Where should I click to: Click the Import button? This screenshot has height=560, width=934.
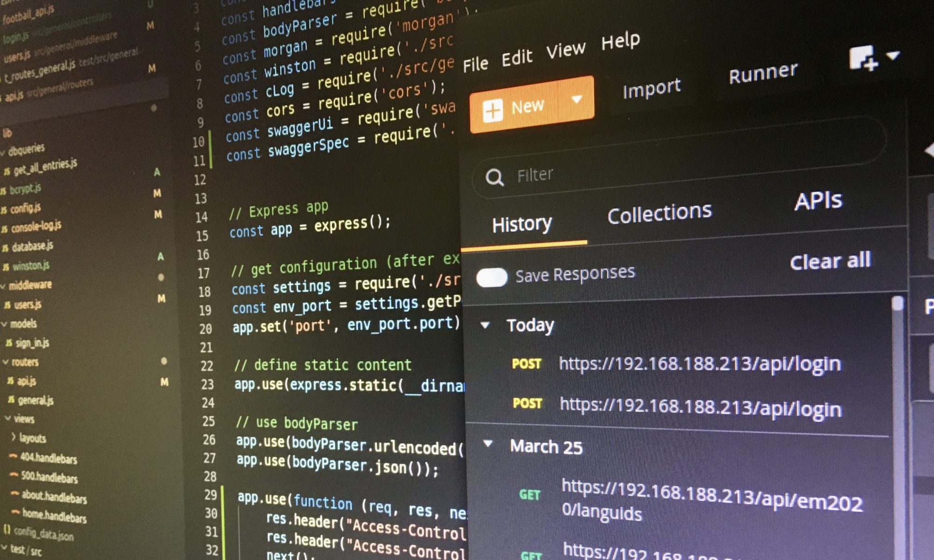click(x=651, y=88)
